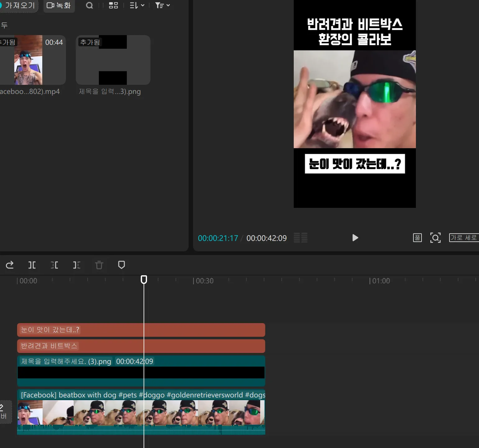The height and width of the screenshot is (448, 479).
Task: Open the media filter dropdown
Action: coord(162,6)
